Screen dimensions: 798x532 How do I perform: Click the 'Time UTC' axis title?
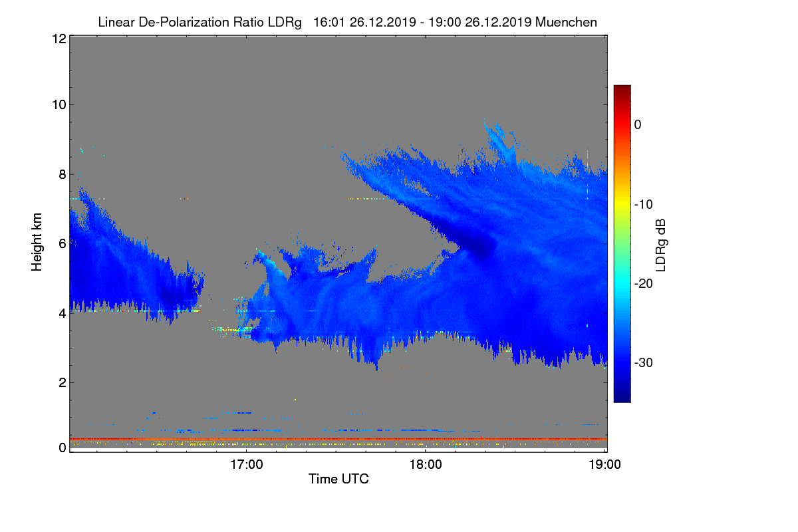click(x=338, y=479)
